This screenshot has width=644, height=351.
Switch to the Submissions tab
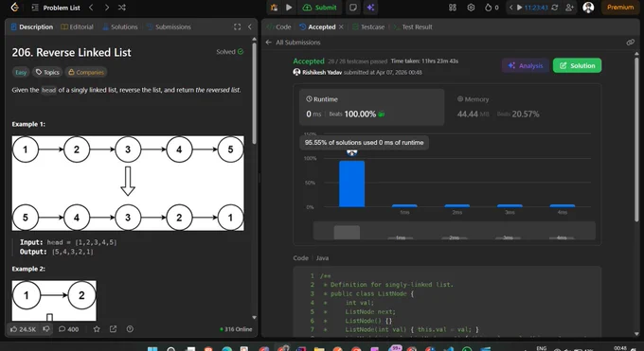point(169,26)
